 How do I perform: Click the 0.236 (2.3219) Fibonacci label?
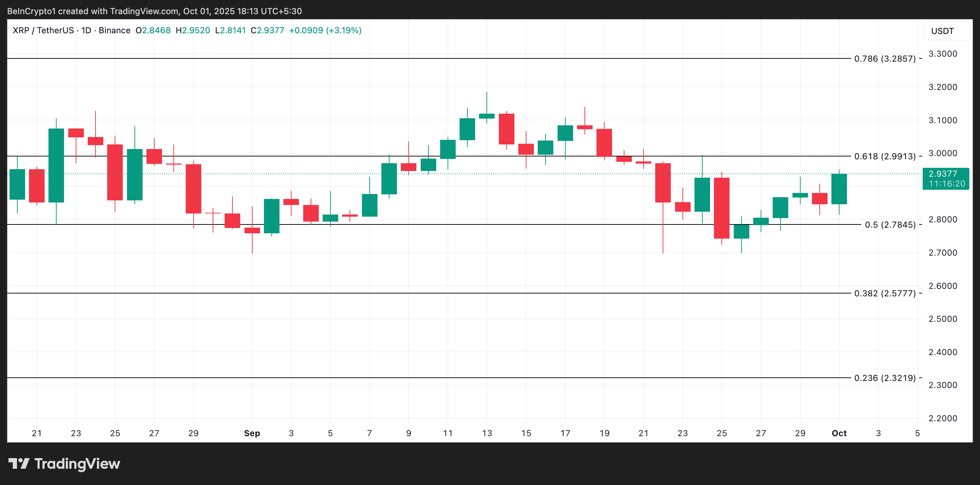(888, 378)
